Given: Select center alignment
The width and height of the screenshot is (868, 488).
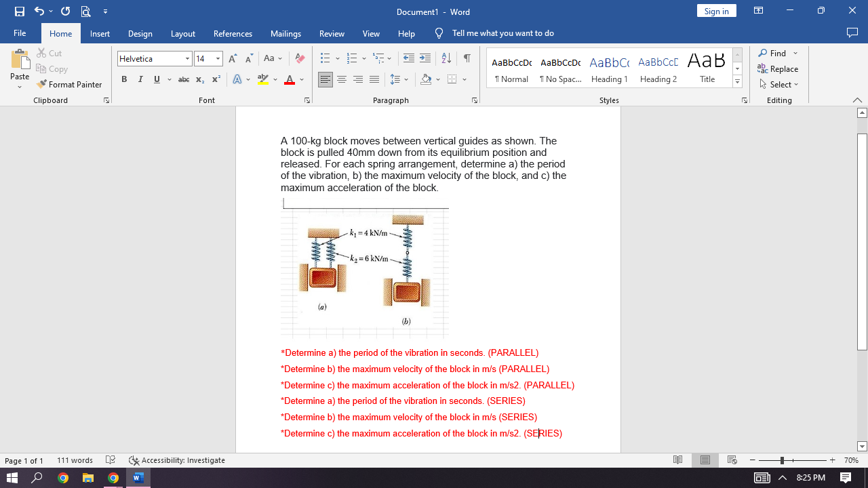Looking at the screenshot, I should [x=342, y=79].
